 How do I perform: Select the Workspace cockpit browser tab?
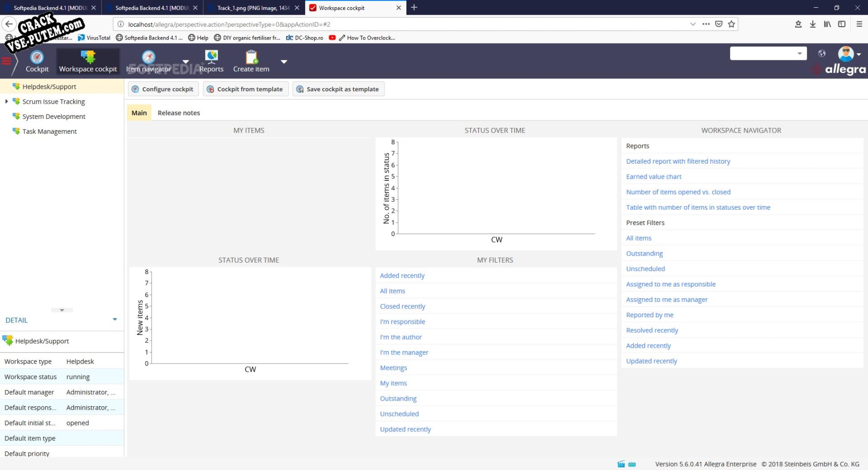coord(355,8)
